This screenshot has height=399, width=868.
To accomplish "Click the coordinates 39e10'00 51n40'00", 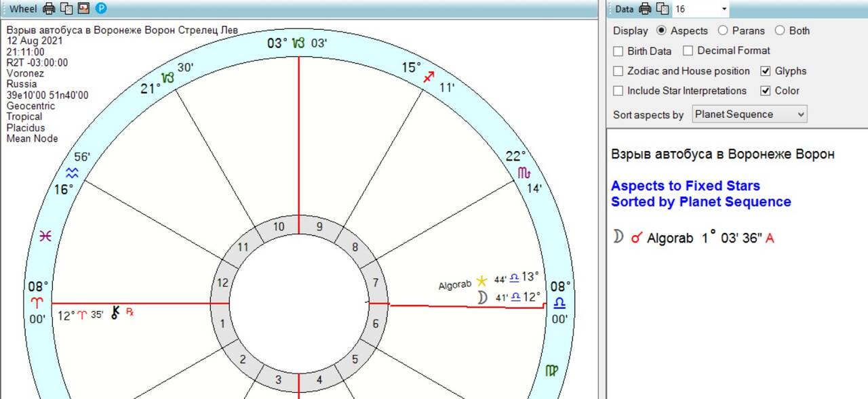I will coord(47,96).
